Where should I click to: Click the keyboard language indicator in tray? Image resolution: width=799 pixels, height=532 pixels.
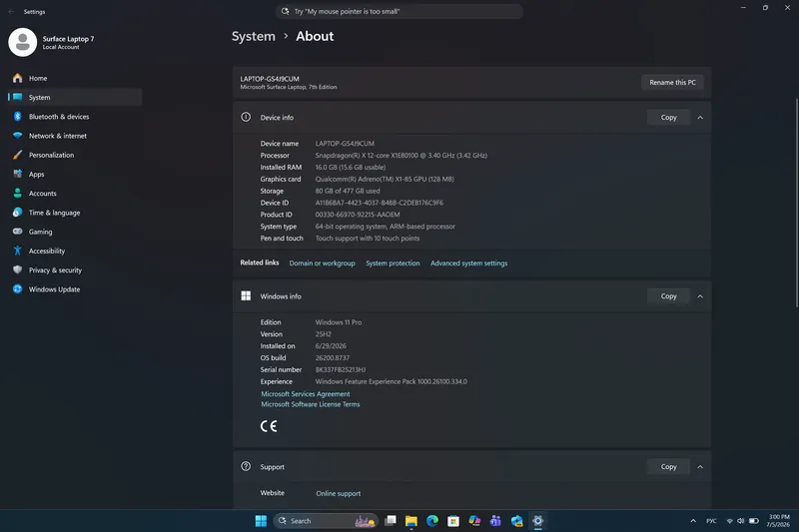(x=711, y=521)
